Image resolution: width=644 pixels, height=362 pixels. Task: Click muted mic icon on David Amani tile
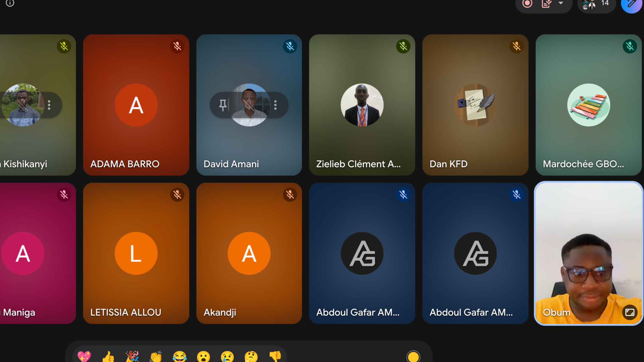tap(290, 46)
